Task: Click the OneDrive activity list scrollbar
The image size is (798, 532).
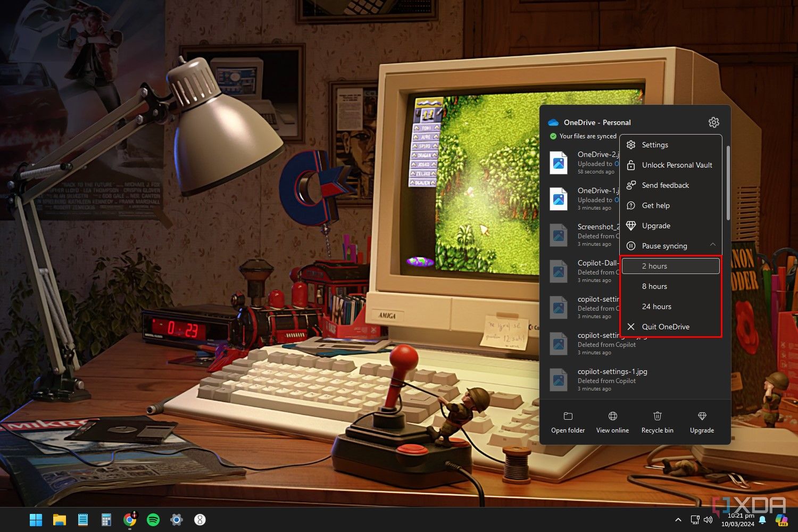Action: click(728, 184)
